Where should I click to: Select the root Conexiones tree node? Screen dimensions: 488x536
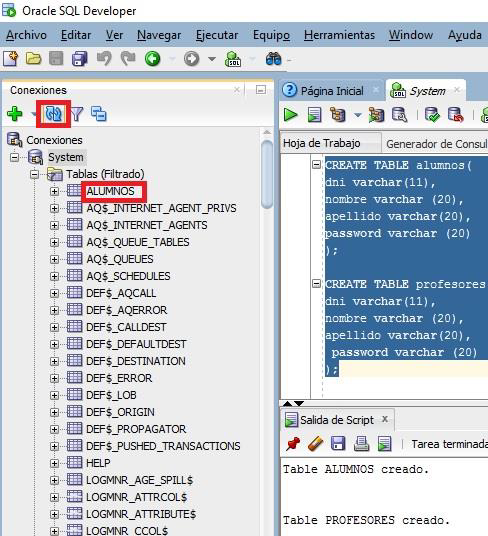[54, 140]
